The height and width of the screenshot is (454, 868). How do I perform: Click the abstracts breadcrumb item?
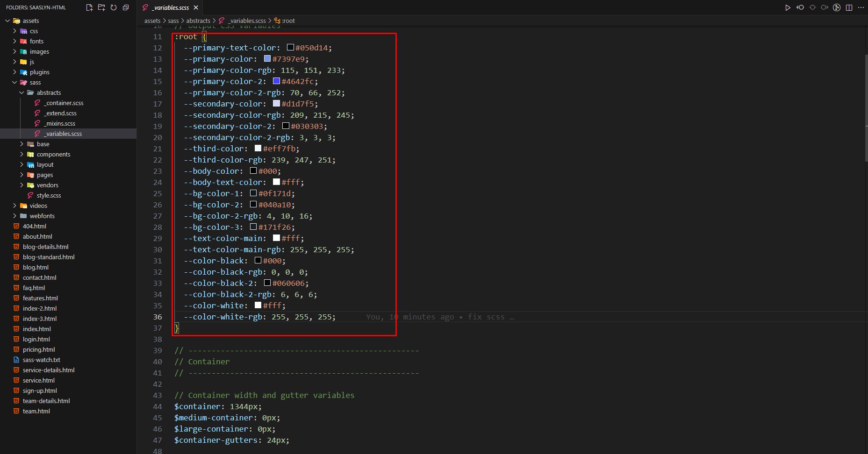(198, 21)
